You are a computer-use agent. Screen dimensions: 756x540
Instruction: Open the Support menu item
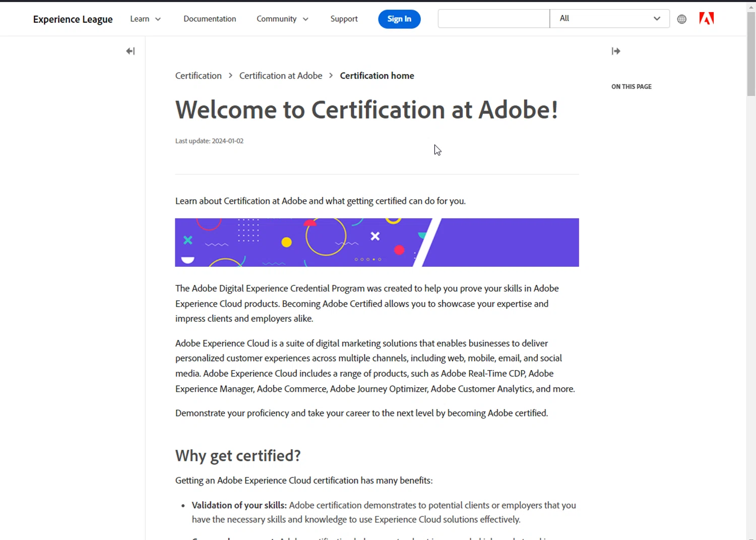344,19
